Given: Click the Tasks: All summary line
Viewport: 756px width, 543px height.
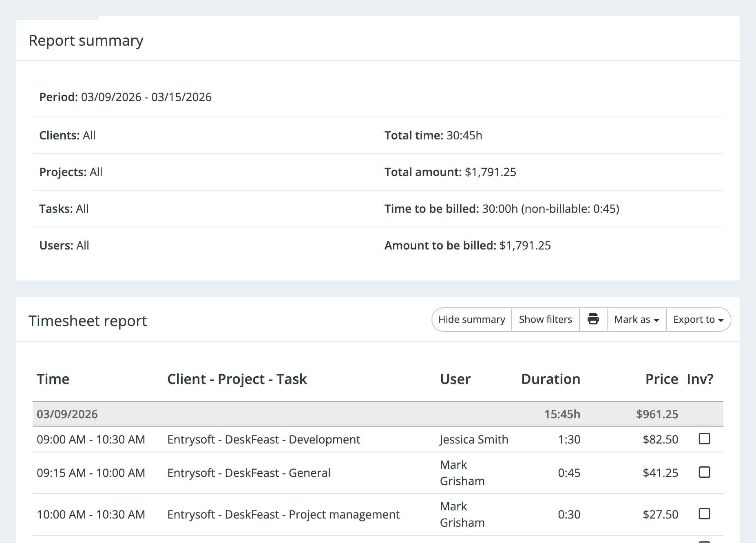Looking at the screenshot, I should (x=64, y=209).
